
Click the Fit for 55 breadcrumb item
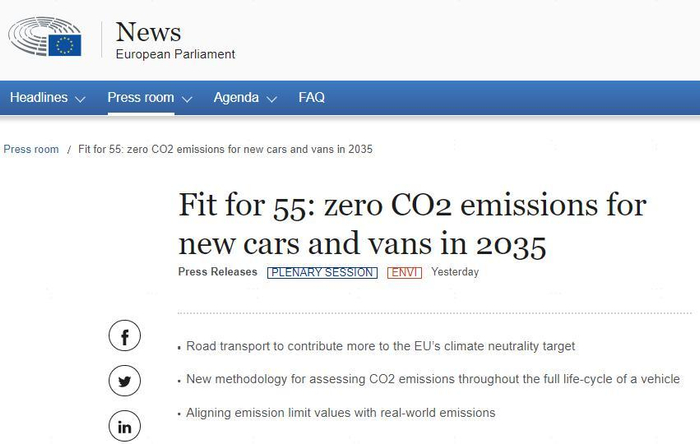point(226,150)
